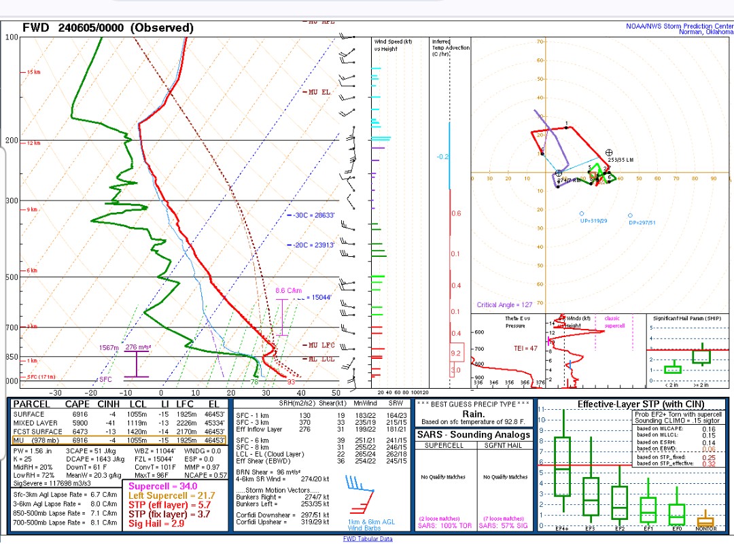Click the SFC - 1 km shear row

click(x=321, y=415)
